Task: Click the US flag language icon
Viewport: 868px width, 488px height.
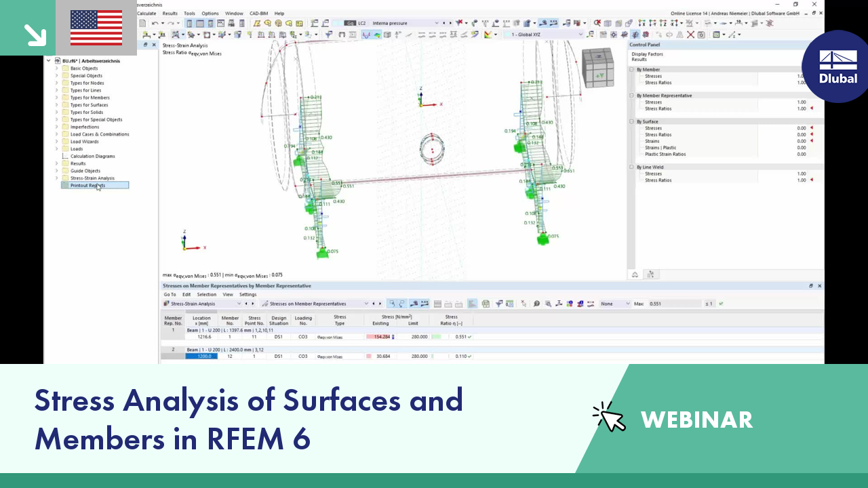Action: pos(96,28)
